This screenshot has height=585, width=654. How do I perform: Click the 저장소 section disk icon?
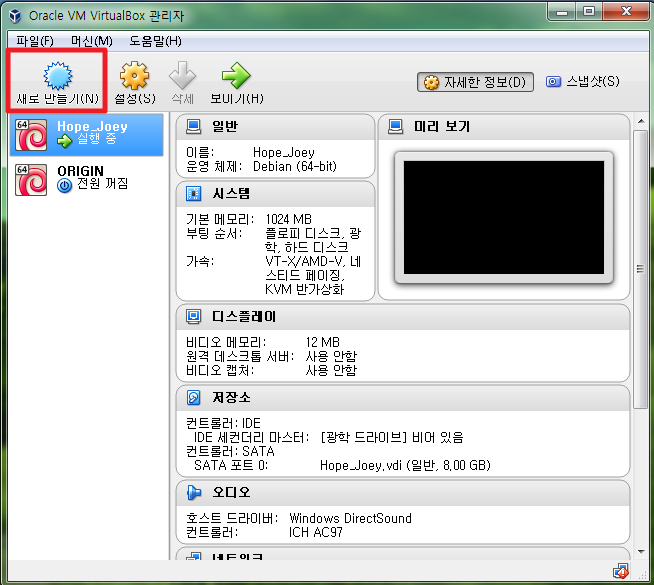pos(194,397)
